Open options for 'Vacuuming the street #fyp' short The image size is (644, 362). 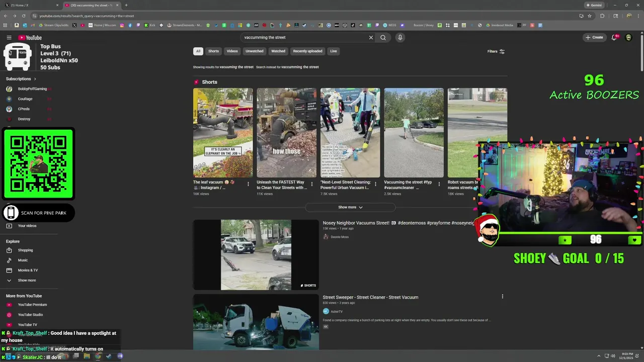click(x=439, y=185)
